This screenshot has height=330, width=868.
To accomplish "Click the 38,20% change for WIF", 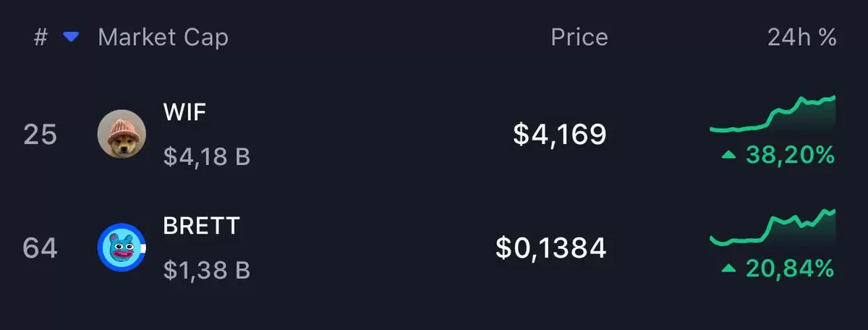I will pos(790,154).
